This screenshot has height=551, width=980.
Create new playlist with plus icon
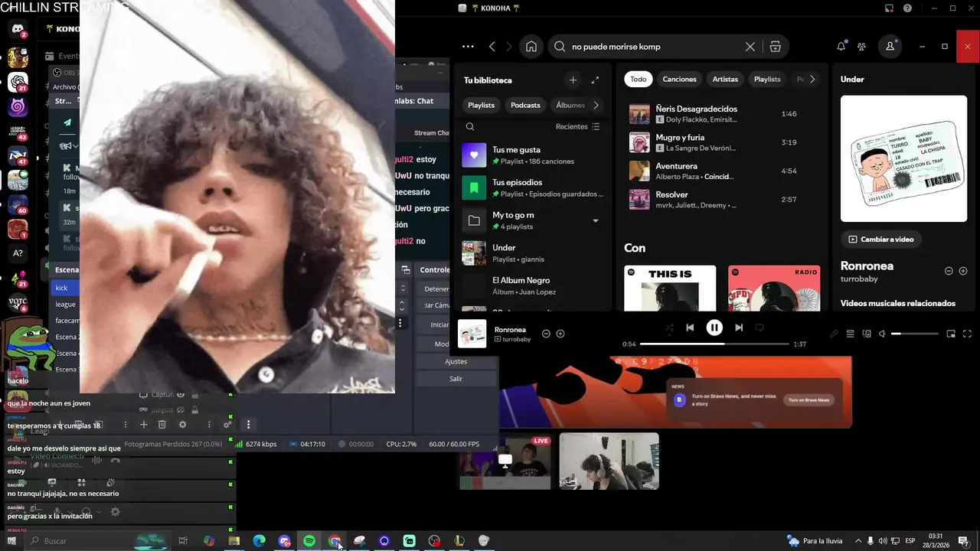tap(573, 80)
